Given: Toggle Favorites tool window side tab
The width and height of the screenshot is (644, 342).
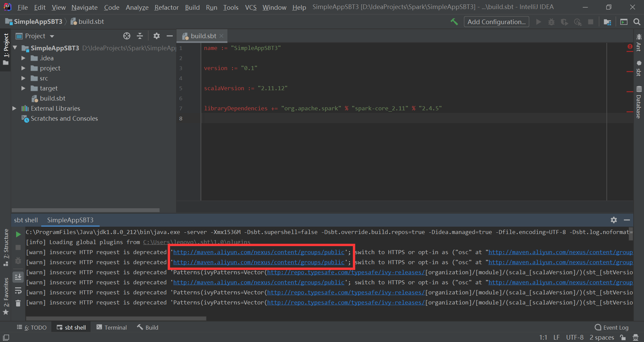Looking at the screenshot, I should coord(6,296).
